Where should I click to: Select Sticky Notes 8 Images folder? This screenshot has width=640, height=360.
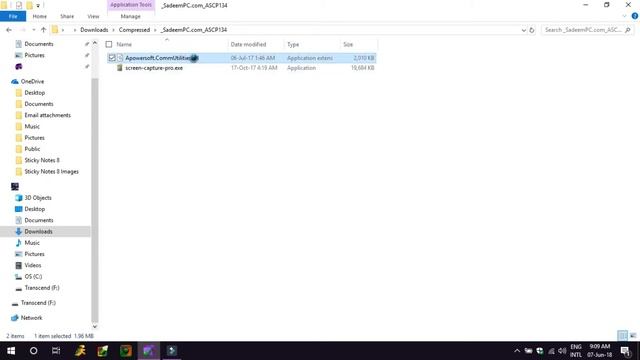[51, 172]
